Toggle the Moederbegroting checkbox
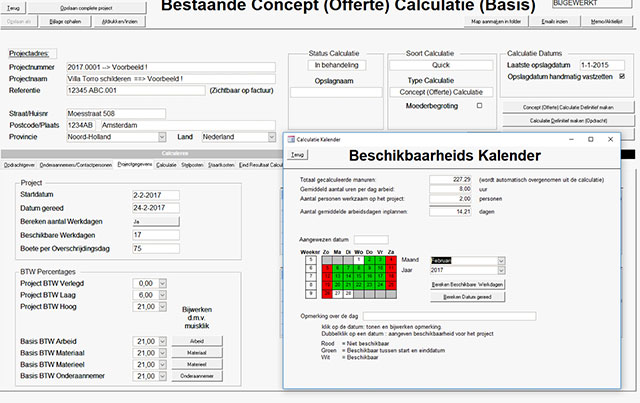The width and height of the screenshot is (640, 403). click(x=479, y=105)
